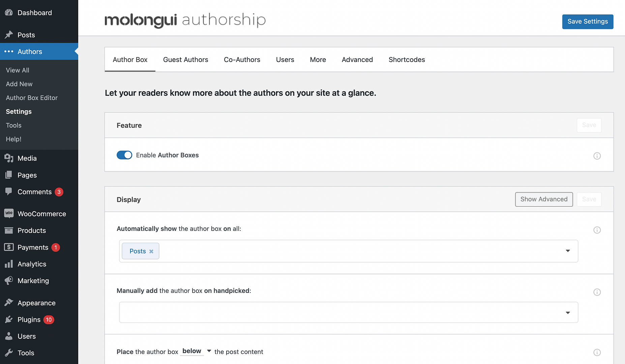Select Settings in the Authors submenu
This screenshot has width=625, height=364.
click(19, 112)
